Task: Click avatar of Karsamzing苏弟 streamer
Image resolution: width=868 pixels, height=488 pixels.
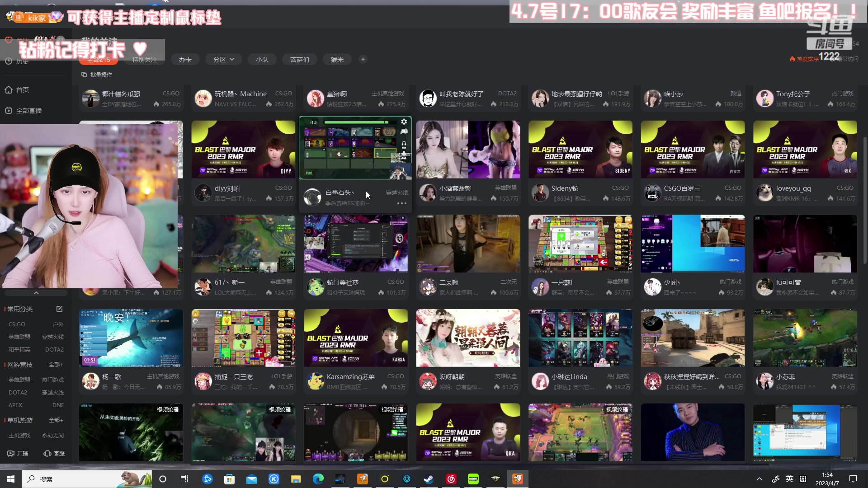Action: (316, 381)
